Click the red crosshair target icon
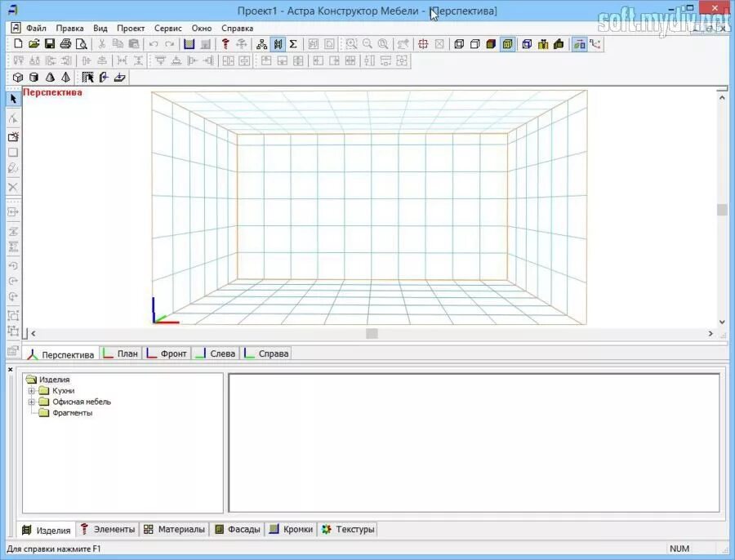This screenshot has height=560, width=735. coord(423,44)
